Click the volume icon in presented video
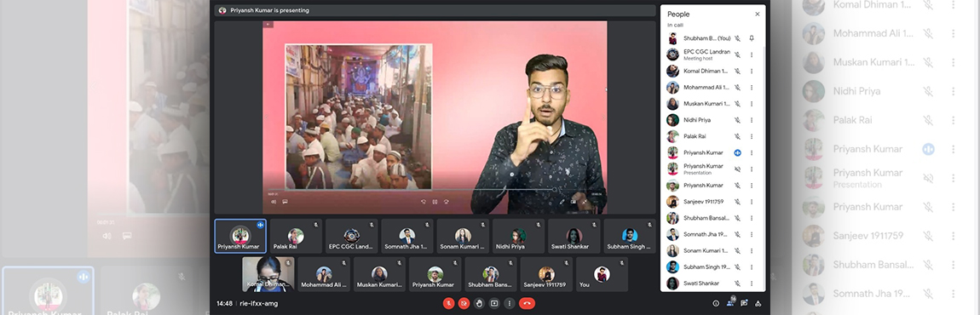This screenshot has width=980, height=315. 274,202
